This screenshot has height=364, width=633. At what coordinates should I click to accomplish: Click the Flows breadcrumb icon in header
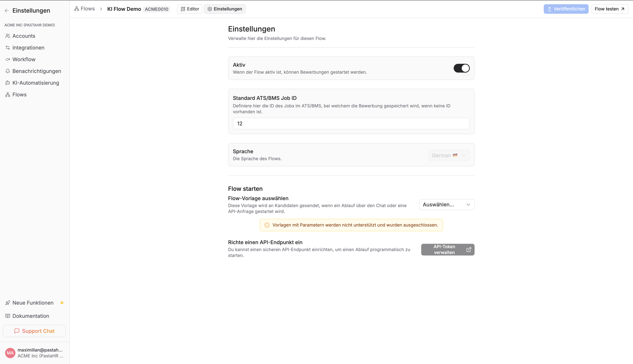[x=76, y=9]
